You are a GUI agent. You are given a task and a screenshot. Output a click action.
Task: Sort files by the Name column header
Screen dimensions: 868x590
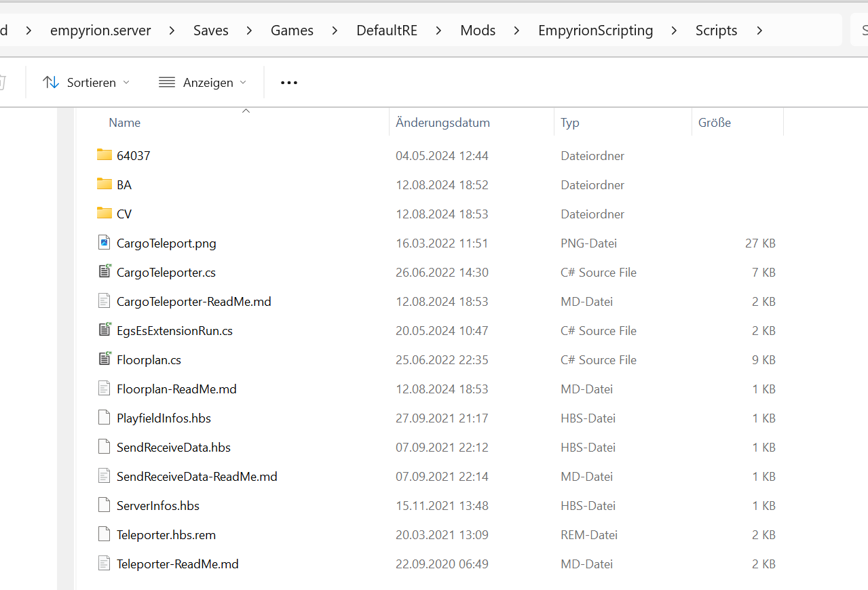(125, 123)
